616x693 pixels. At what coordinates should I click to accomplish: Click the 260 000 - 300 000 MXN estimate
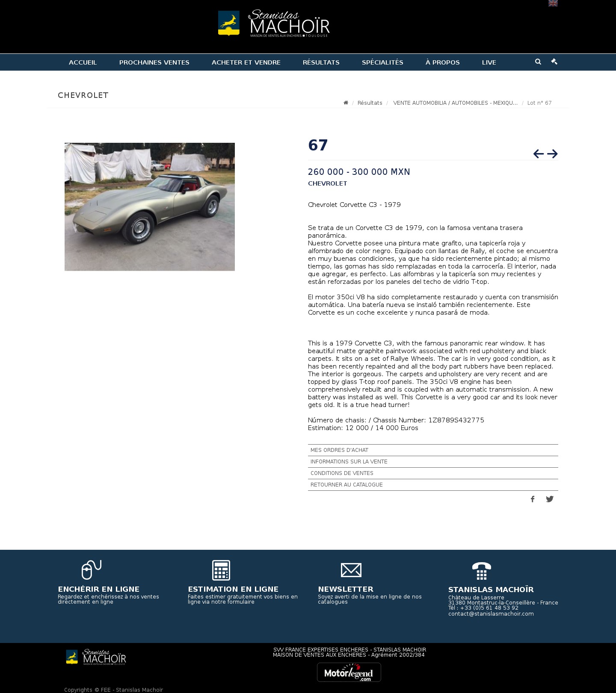tap(359, 172)
